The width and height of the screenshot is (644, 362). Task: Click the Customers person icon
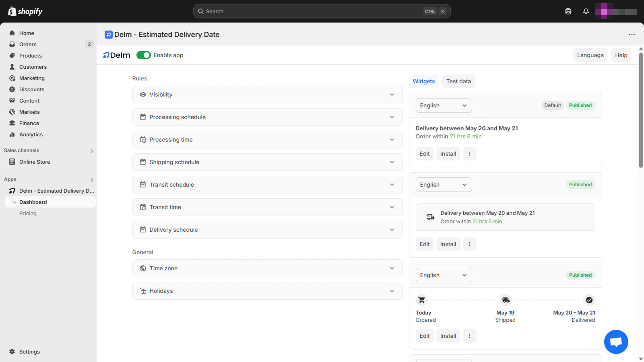pyautogui.click(x=12, y=67)
